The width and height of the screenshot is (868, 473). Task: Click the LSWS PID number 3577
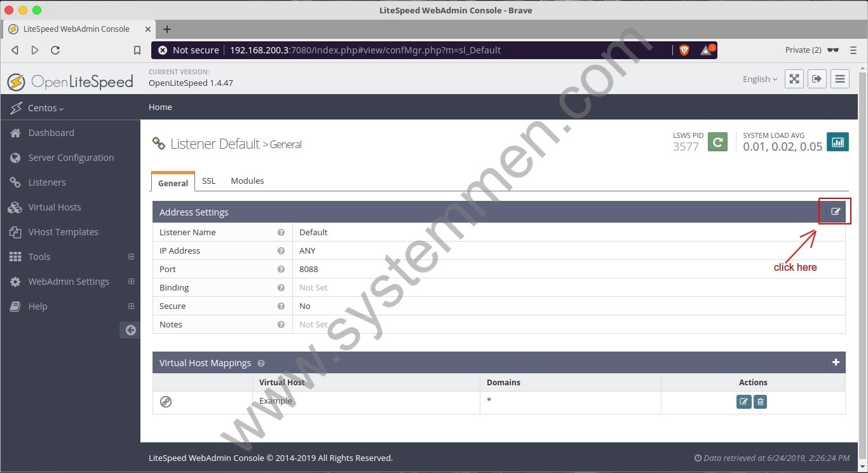pyautogui.click(x=686, y=147)
